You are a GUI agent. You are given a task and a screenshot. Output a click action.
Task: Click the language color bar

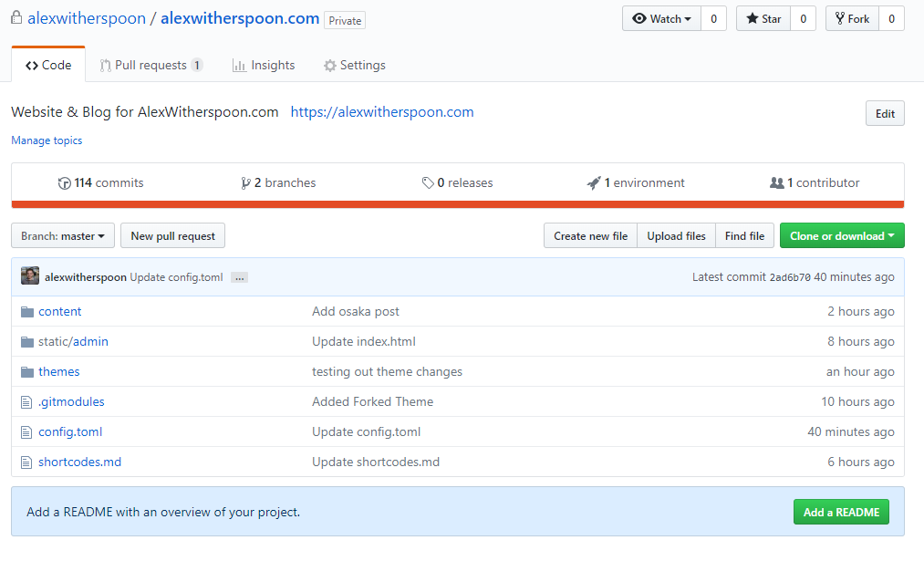pos(457,204)
